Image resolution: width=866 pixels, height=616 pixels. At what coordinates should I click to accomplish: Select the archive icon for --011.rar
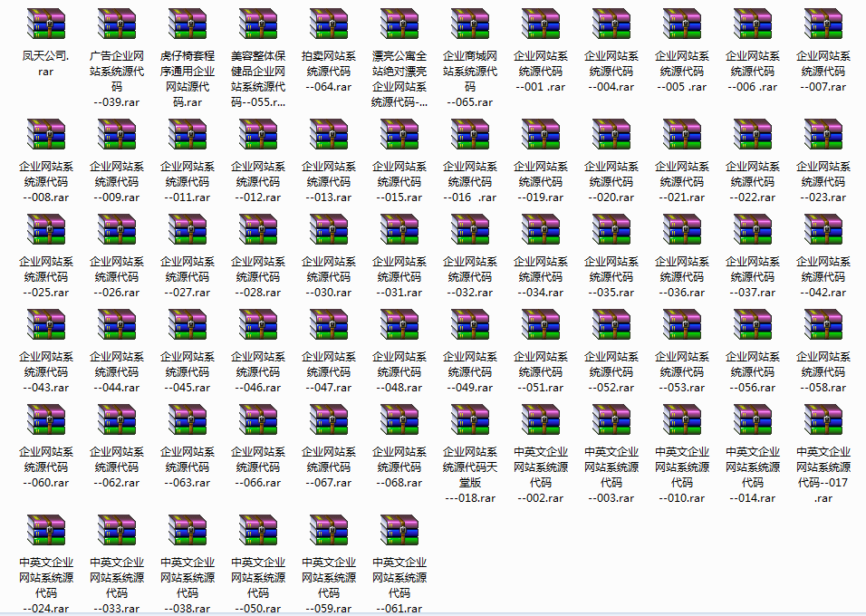(188, 134)
